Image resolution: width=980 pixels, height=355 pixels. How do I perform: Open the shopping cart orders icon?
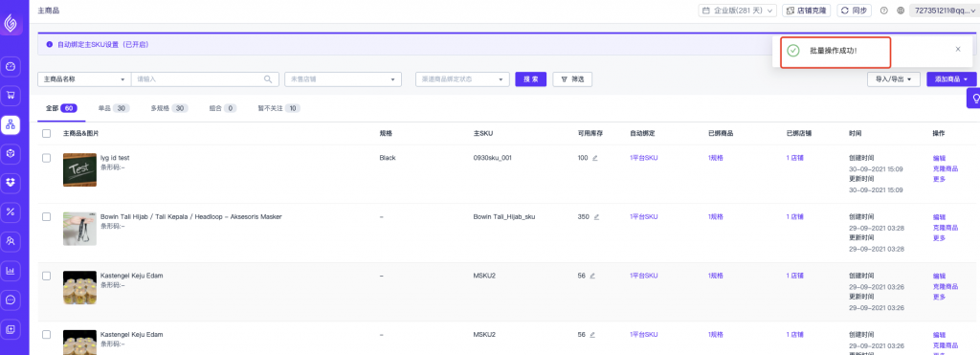tap(10, 95)
